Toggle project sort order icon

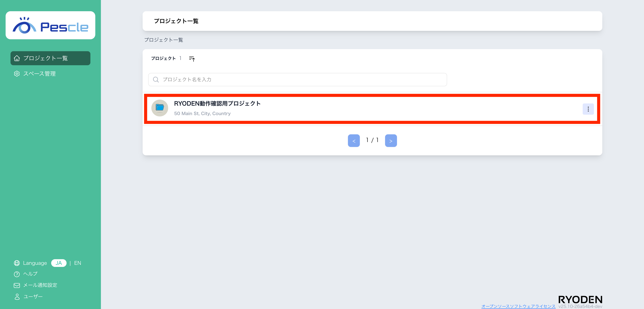[192, 59]
